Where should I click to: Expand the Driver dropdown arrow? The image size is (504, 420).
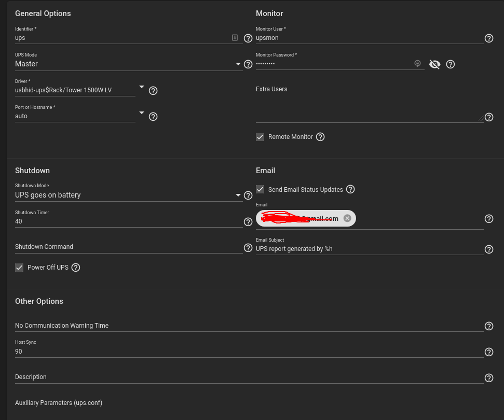coord(141,87)
